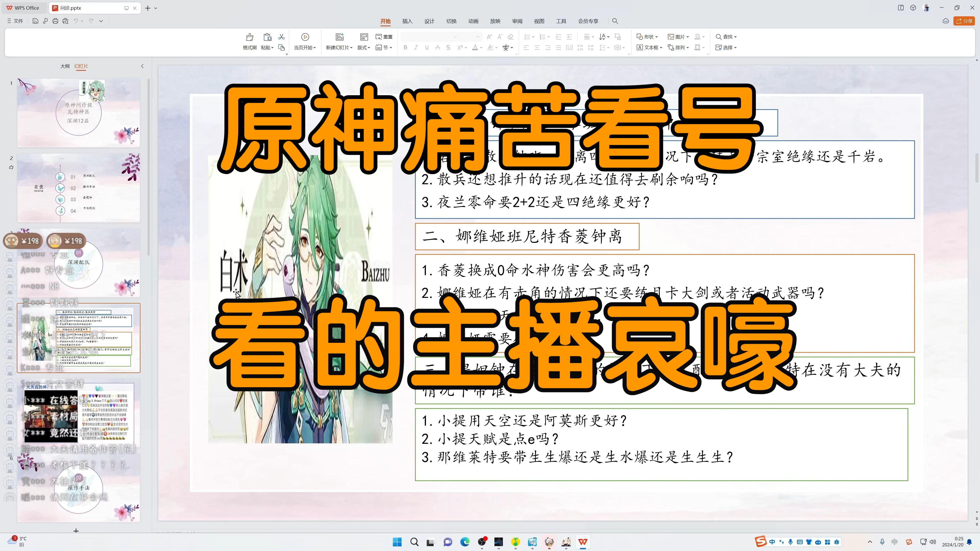Click the Cut scissors icon

[281, 37]
